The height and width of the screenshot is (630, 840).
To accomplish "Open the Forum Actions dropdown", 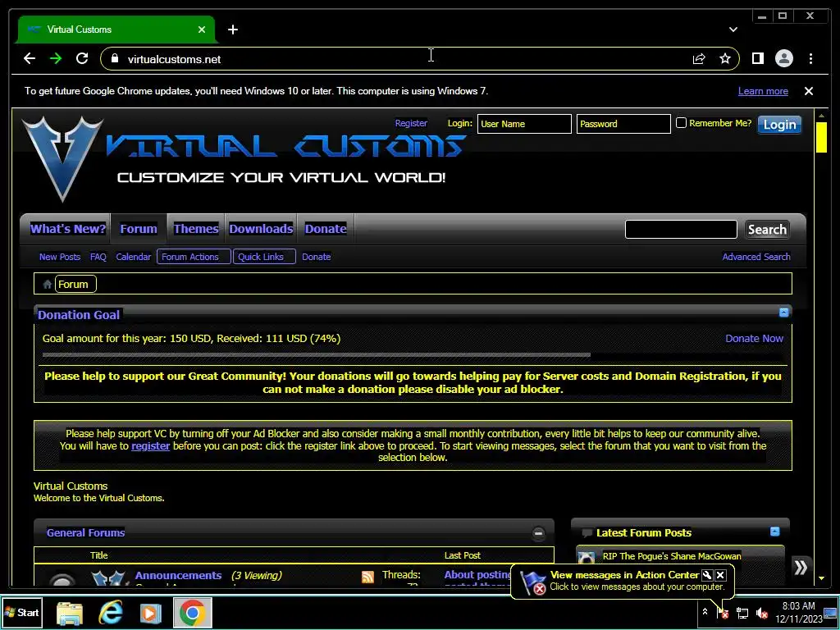I will coord(194,257).
